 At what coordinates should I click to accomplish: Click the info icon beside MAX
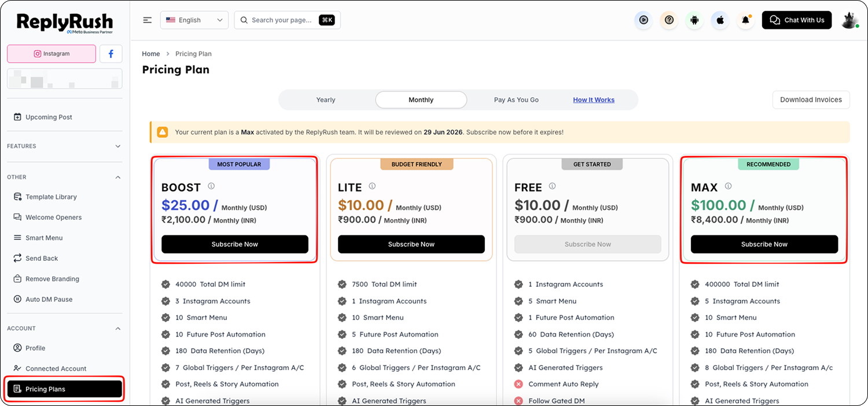click(x=728, y=186)
